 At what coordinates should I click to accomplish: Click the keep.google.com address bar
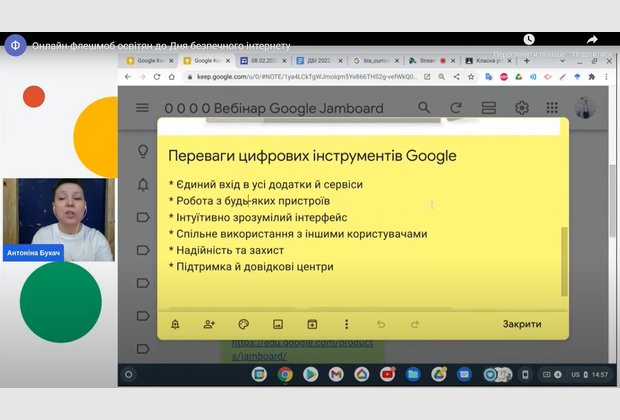[306, 77]
